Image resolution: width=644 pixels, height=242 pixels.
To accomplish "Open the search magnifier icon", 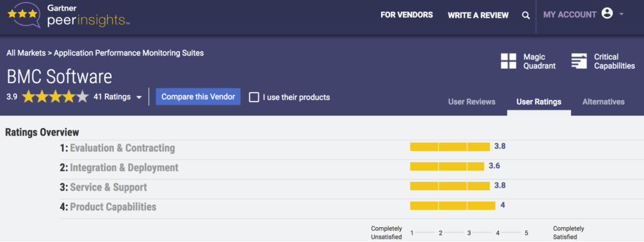I will pyautogui.click(x=526, y=16).
